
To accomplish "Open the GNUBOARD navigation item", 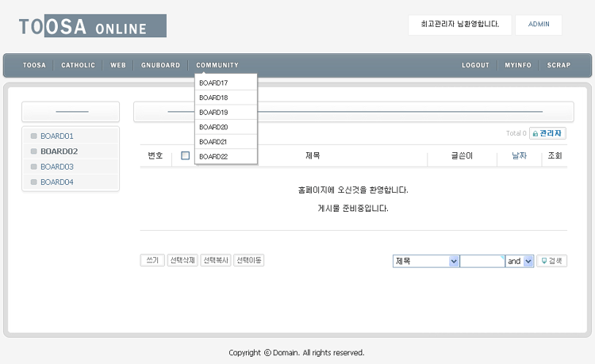I will (x=160, y=65).
